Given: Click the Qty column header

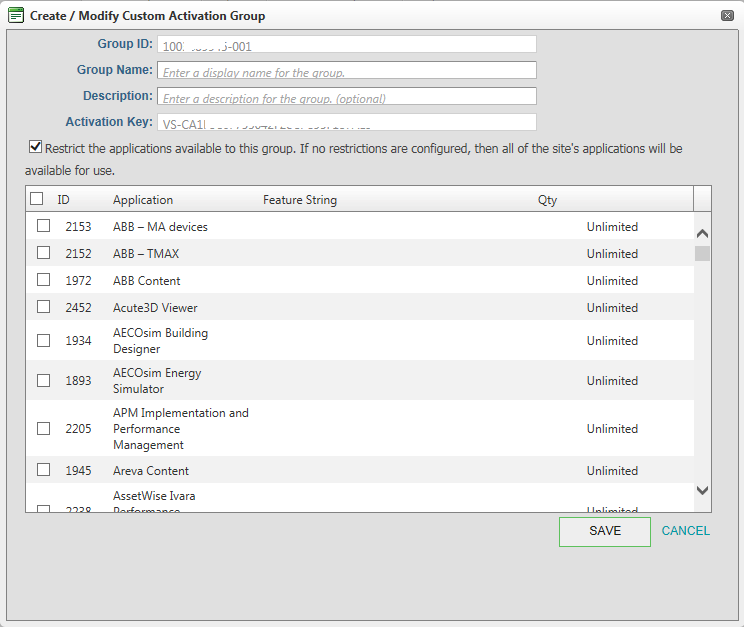Looking at the screenshot, I should pos(547,200).
